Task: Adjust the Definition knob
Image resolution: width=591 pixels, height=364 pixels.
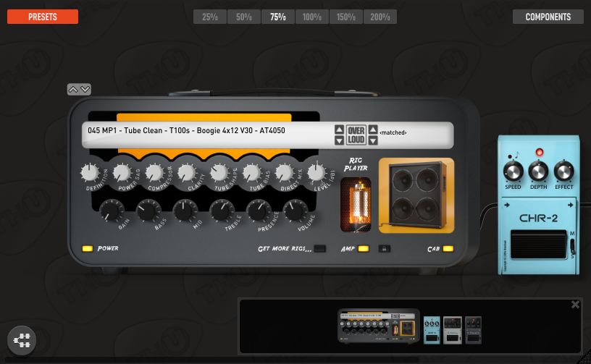Action: pyautogui.click(x=90, y=173)
